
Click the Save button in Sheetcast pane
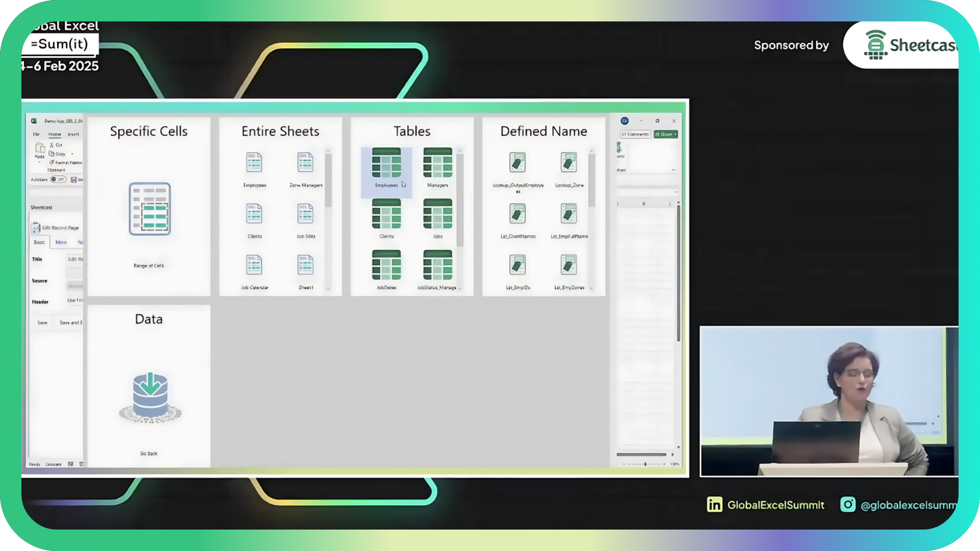pyautogui.click(x=42, y=322)
